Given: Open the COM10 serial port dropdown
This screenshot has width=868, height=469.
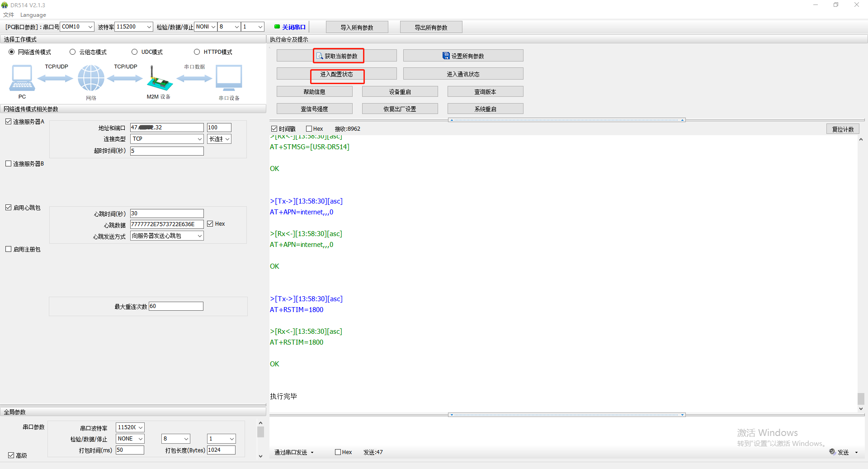Looking at the screenshot, I should (90, 27).
